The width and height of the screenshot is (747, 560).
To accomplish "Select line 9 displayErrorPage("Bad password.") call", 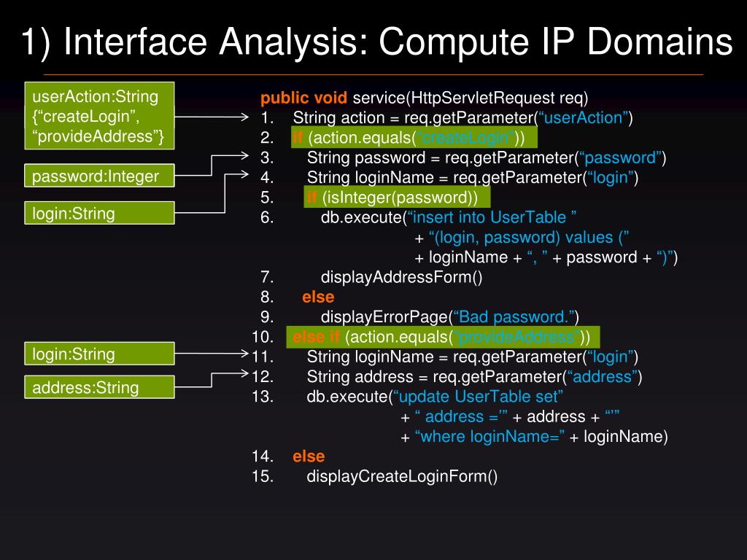I will (449, 317).
